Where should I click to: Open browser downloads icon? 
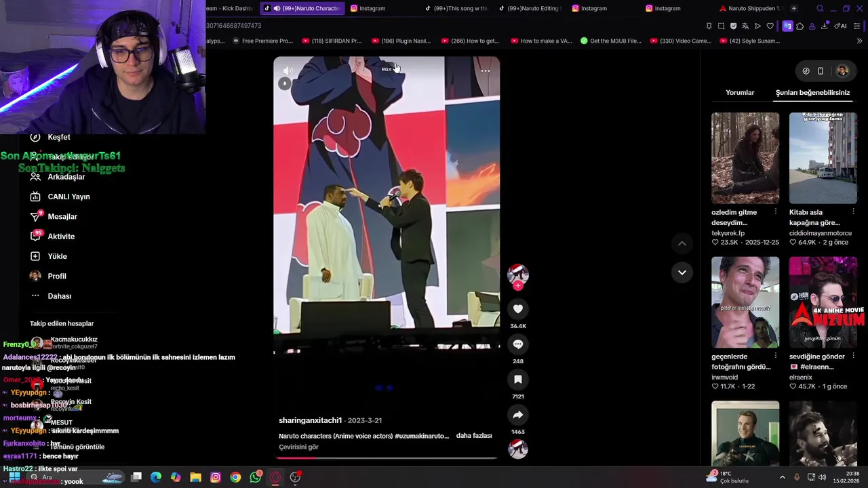pyautogui.click(x=824, y=26)
